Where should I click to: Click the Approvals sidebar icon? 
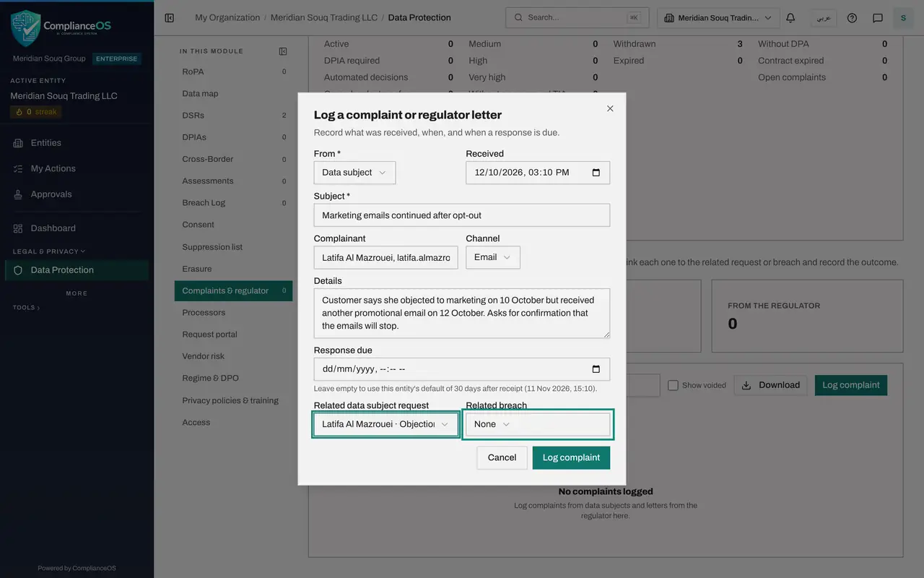tap(18, 194)
